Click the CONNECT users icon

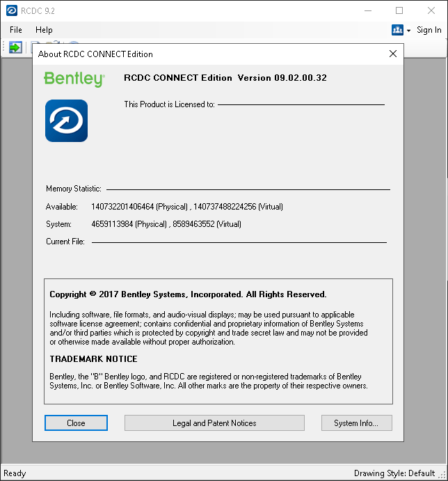click(397, 30)
